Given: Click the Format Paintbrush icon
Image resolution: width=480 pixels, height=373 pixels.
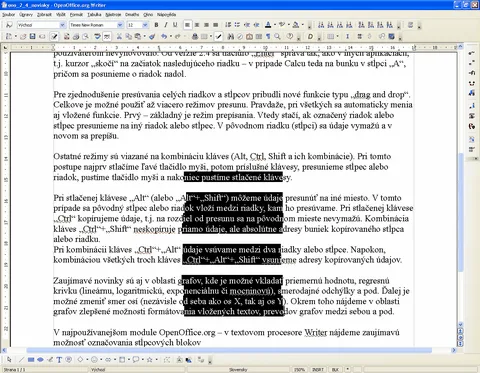Looking at the screenshot, I should pyautogui.click(x=152, y=36).
